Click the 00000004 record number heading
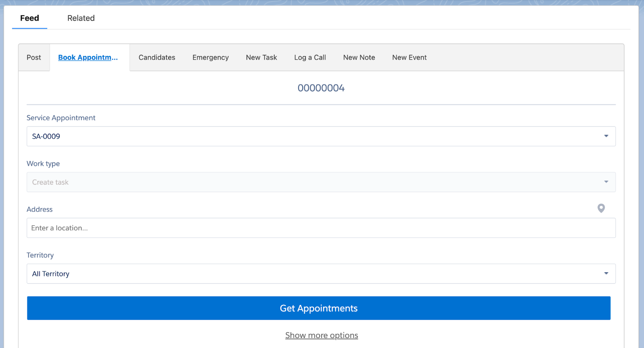 click(321, 88)
